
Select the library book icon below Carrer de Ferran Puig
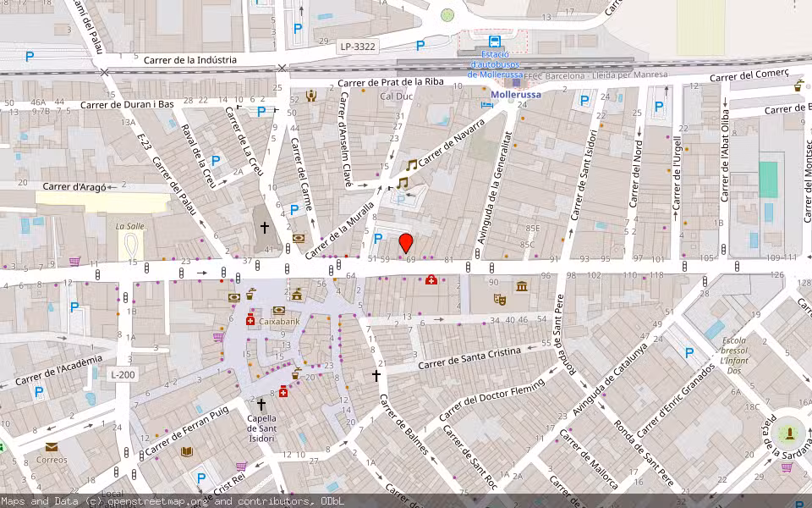coord(186,451)
